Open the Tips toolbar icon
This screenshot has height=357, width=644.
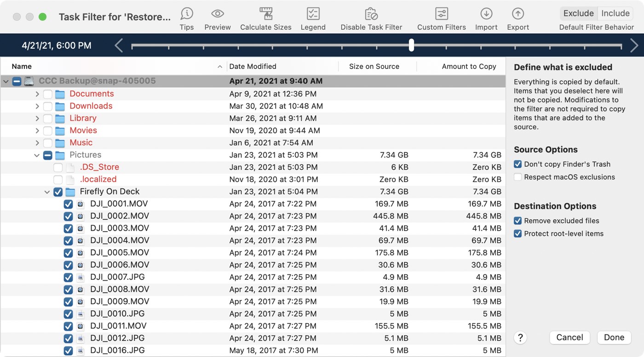click(x=186, y=13)
